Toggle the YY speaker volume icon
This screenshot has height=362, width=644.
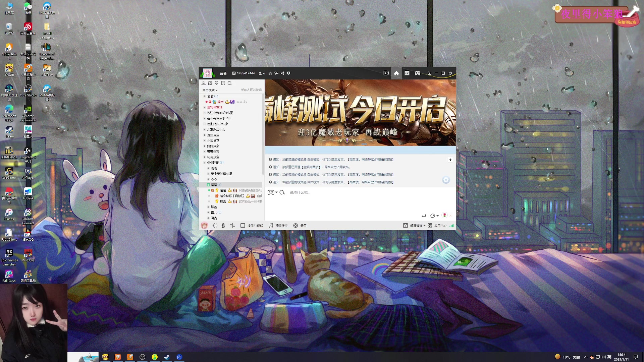click(x=215, y=226)
